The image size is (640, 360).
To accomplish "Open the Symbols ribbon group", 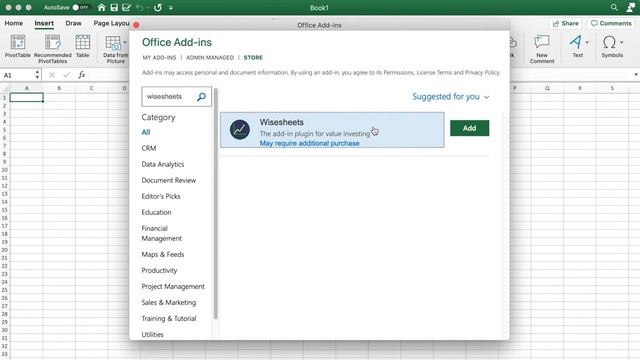I will tap(611, 46).
